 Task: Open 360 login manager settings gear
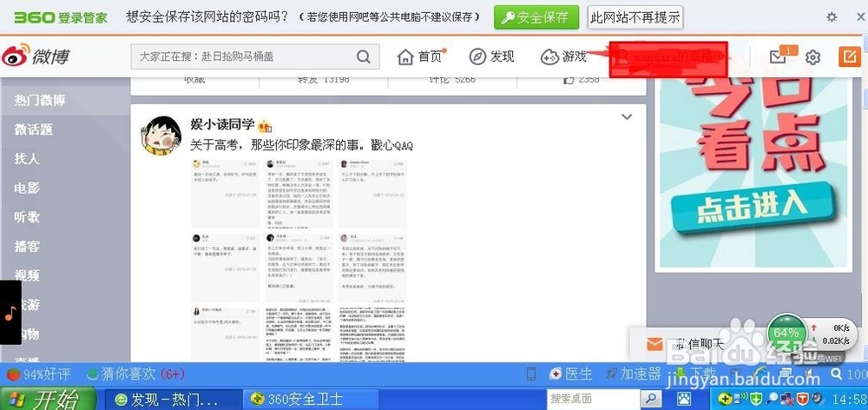pos(832,17)
